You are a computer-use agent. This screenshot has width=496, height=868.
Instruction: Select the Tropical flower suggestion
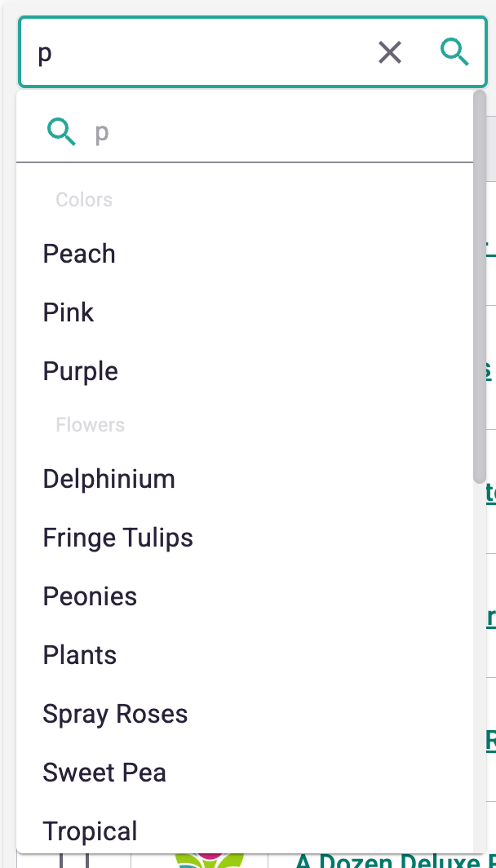tap(245, 830)
